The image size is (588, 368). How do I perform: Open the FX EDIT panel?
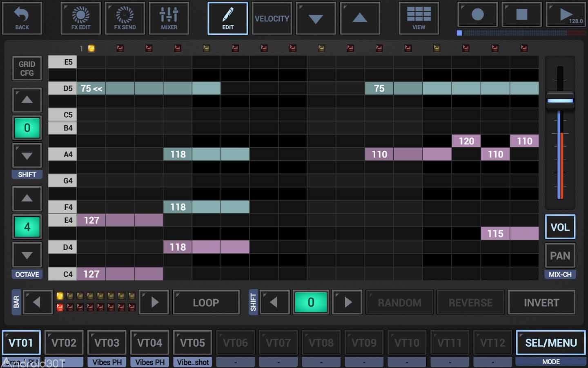tap(81, 18)
